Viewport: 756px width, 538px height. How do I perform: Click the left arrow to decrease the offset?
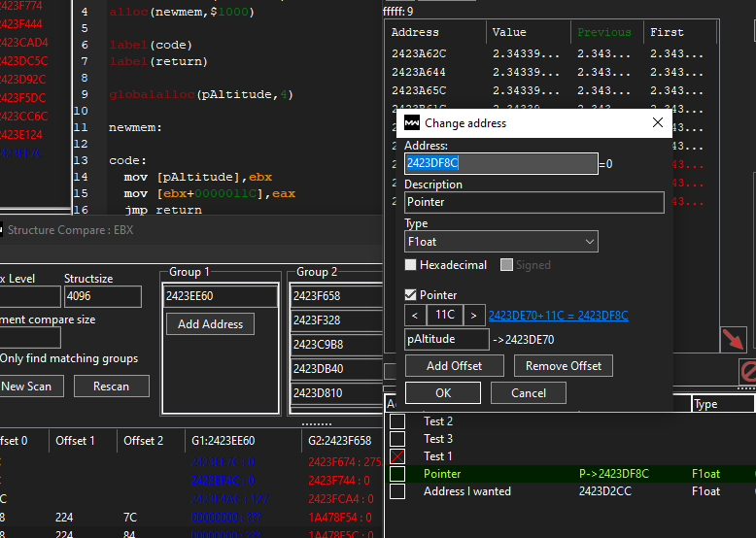point(414,315)
